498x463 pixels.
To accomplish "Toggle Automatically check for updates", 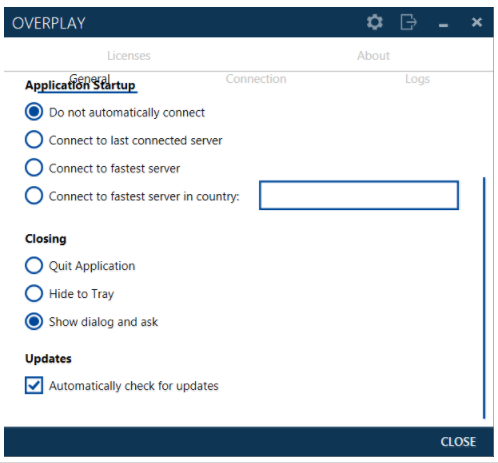I will 122,385.
